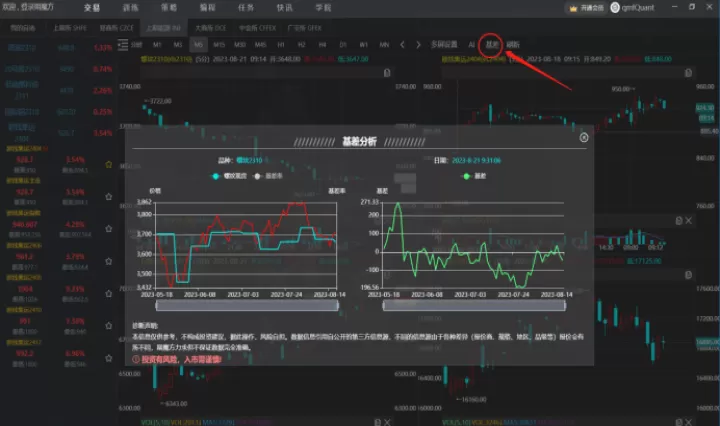Select watchlist row showing 0.25%

pos(57,112)
